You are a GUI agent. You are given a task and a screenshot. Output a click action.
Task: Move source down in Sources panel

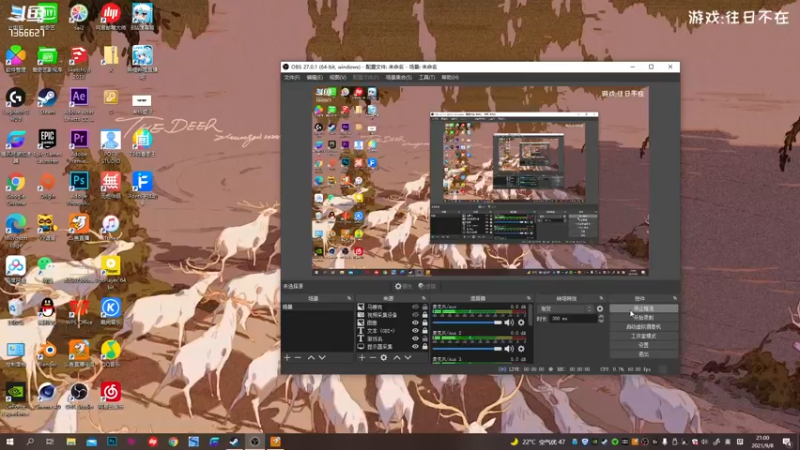[x=408, y=358]
